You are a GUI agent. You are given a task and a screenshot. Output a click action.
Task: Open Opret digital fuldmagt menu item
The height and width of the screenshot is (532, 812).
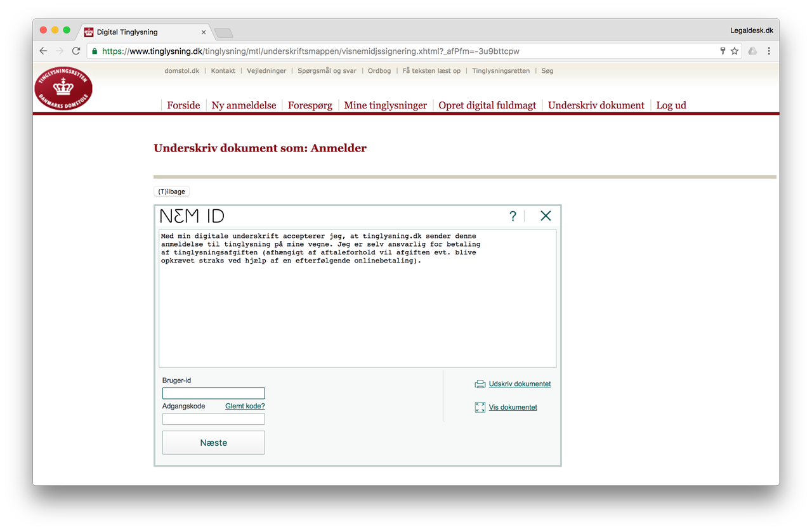(487, 105)
